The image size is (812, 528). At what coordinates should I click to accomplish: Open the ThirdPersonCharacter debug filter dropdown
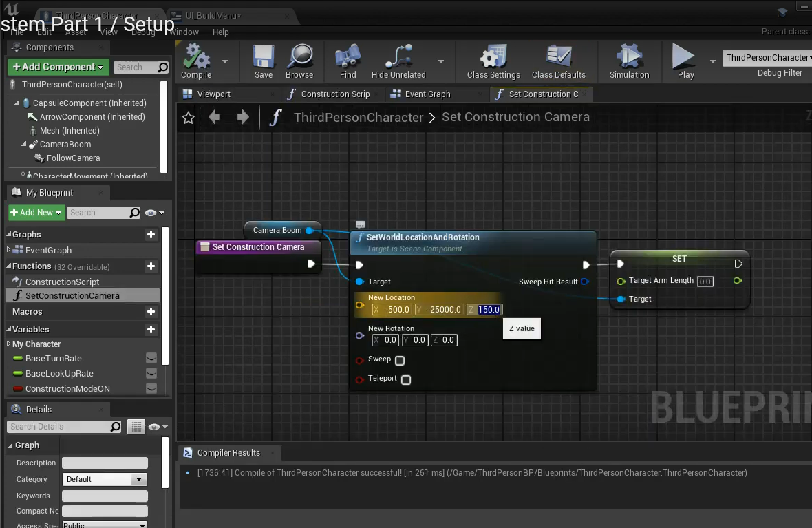tap(767, 58)
